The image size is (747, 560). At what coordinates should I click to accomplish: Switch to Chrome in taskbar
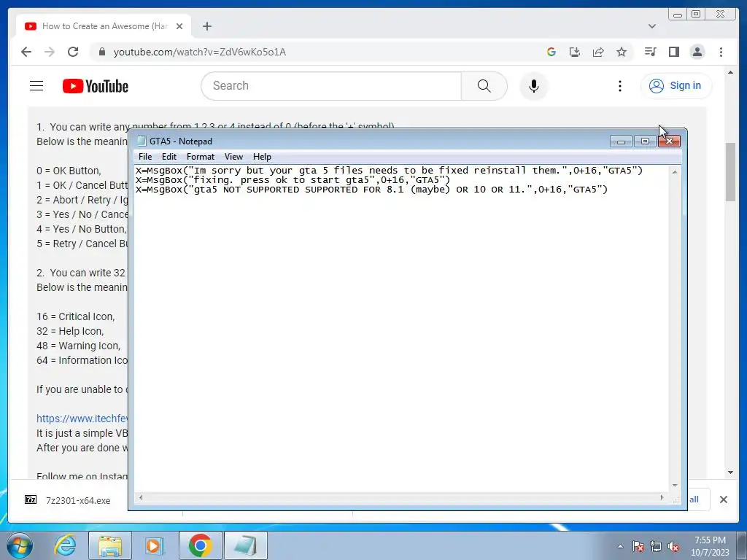pos(200,545)
